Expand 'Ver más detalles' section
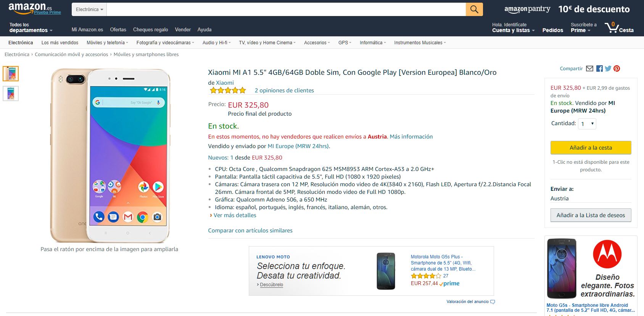 [235, 215]
